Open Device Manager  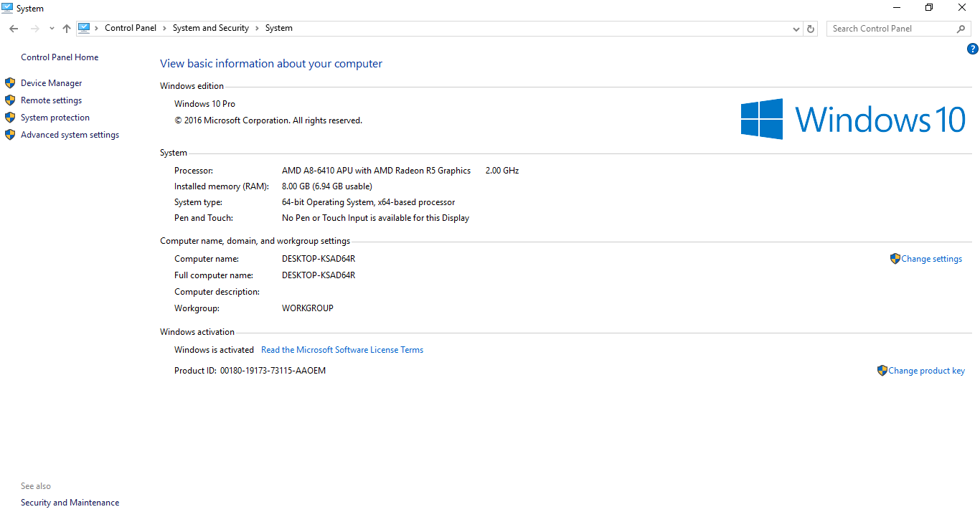(51, 83)
